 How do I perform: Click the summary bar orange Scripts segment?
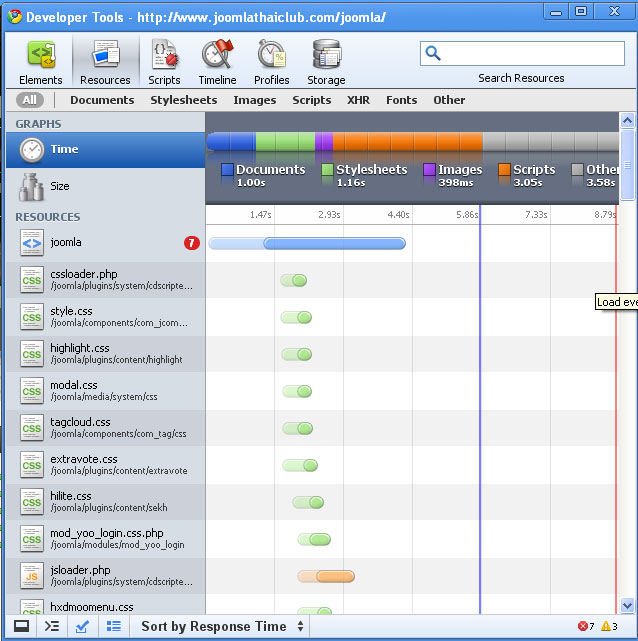[407, 141]
